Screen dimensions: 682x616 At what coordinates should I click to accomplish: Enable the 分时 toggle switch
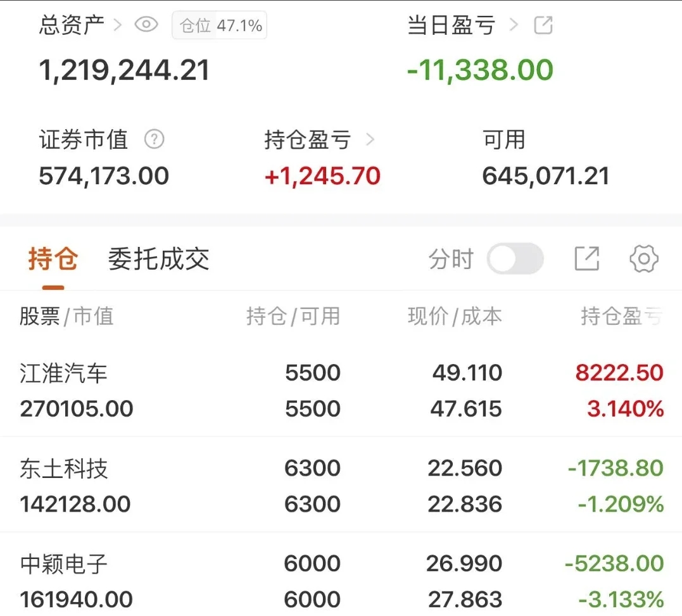tap(515, 259)
